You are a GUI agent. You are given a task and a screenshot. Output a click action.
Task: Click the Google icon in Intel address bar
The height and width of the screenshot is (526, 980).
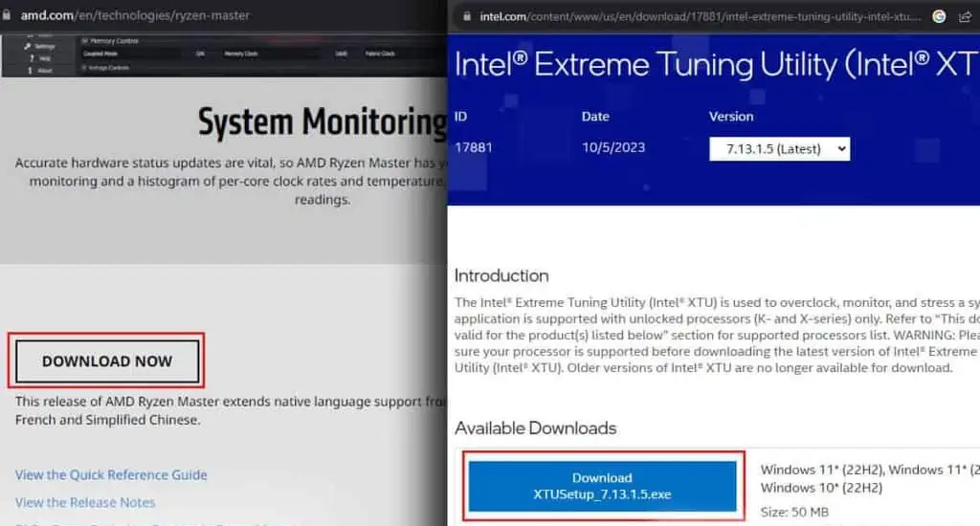point(939,16)
